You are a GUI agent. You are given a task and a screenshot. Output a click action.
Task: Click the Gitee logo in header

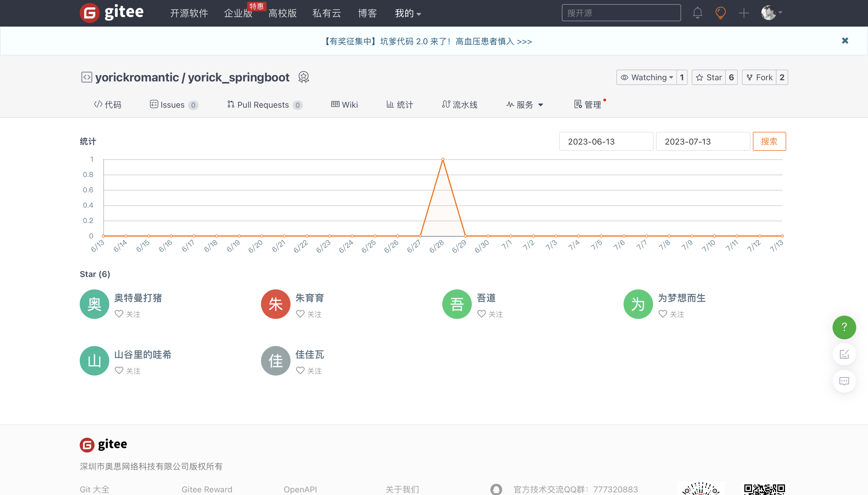[112, 13]
